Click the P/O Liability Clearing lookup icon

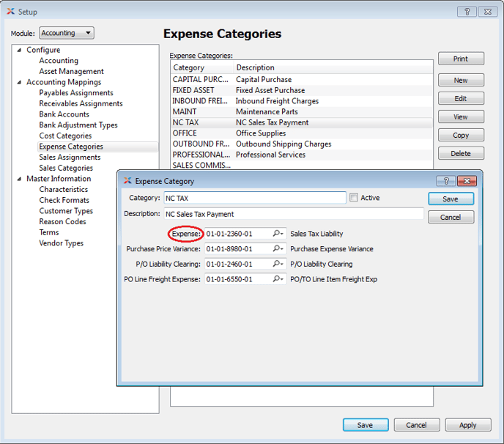click(x=278, y=264)
